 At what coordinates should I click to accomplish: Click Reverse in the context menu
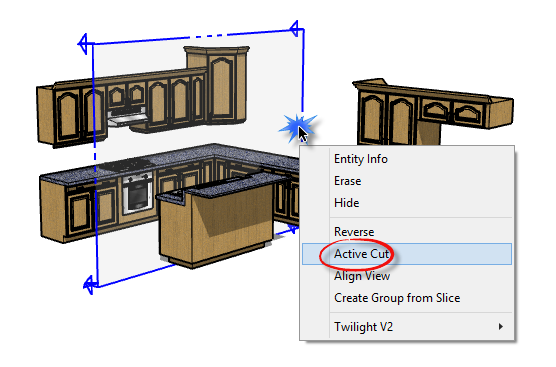pyautogui.click(x=407, y=232)
